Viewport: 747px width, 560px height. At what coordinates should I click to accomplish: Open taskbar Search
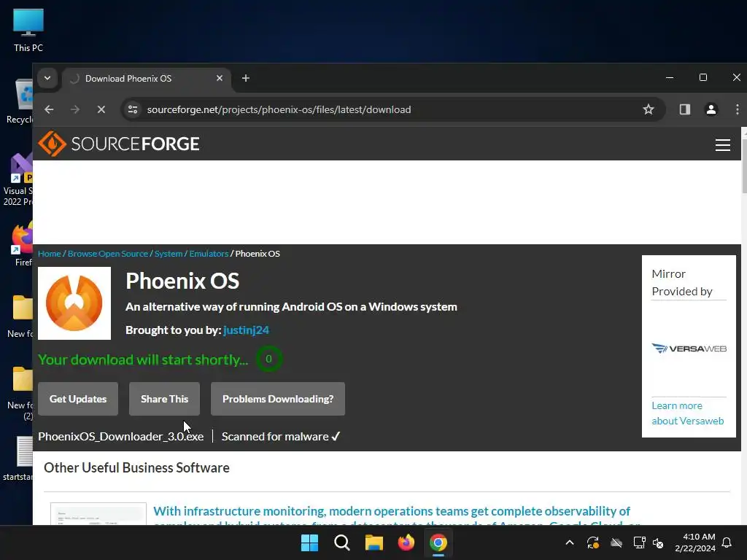(x=341, y=542)
